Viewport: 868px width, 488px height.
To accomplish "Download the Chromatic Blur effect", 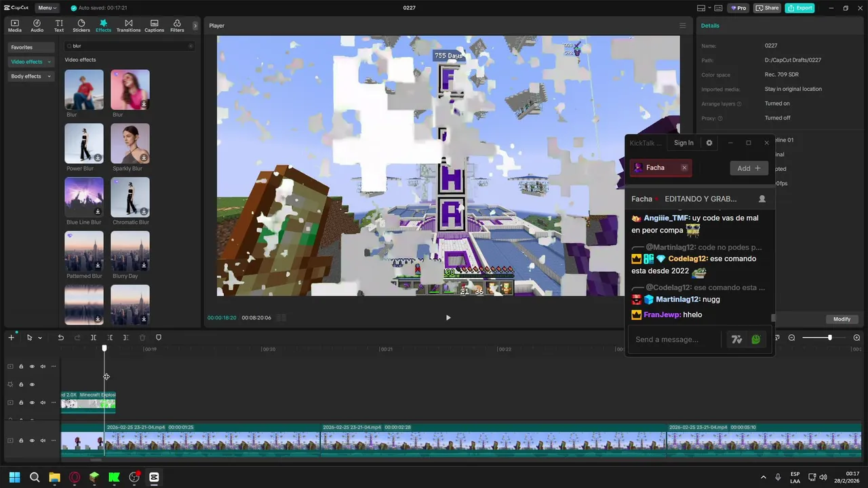I will (x=144, y=211).
